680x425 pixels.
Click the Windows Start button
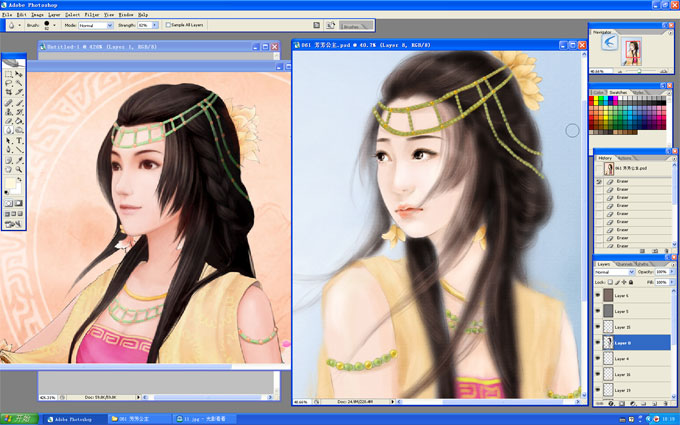[19, 419]
